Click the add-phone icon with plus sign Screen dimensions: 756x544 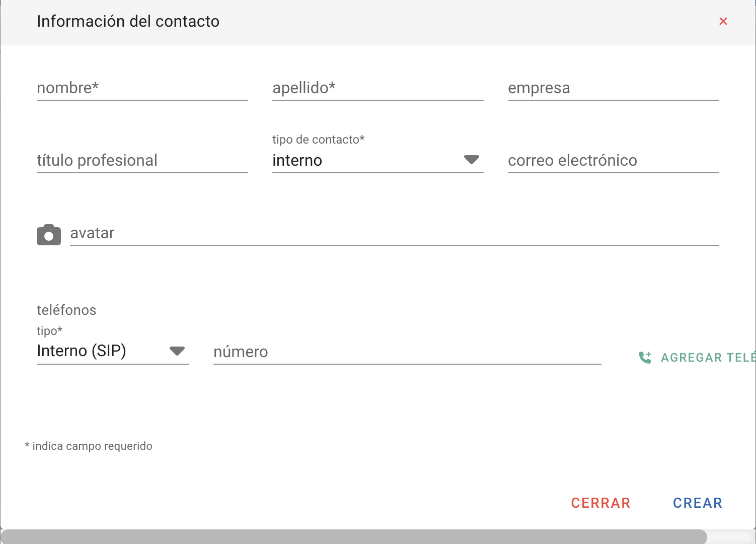point(645,358)
